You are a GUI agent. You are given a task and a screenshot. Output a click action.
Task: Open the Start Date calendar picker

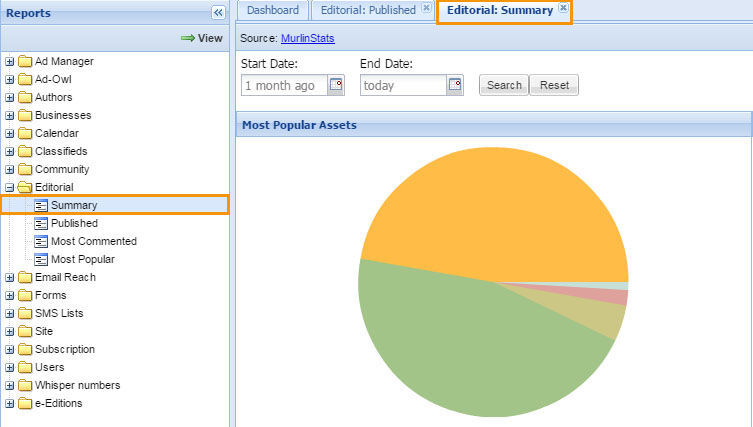click(336, 85)
